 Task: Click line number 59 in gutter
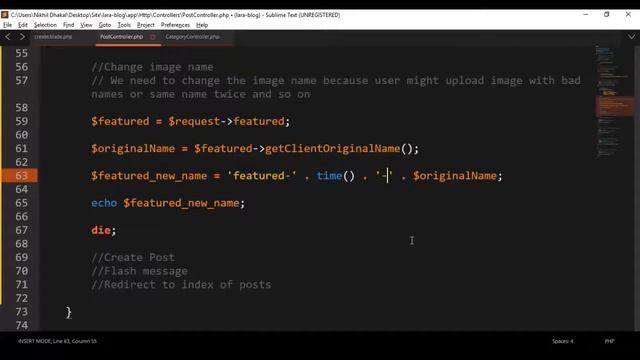tap(22, 121)
